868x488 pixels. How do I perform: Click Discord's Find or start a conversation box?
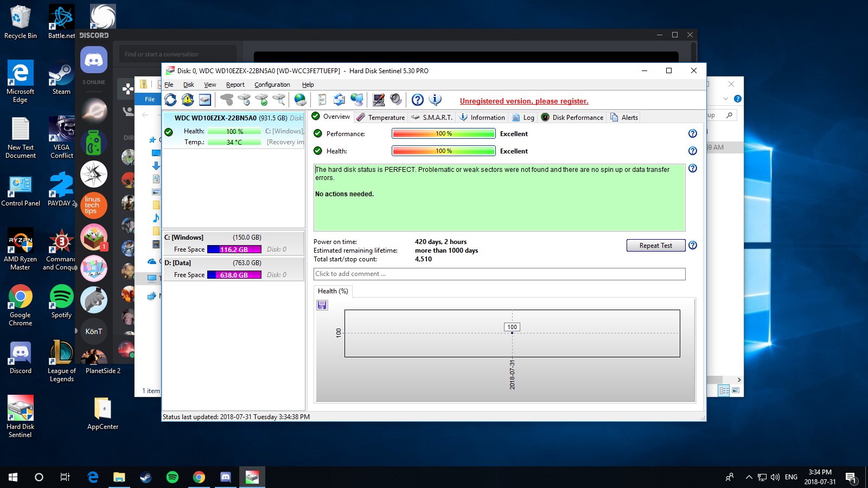pyautogui.click(x=178, y=54)
